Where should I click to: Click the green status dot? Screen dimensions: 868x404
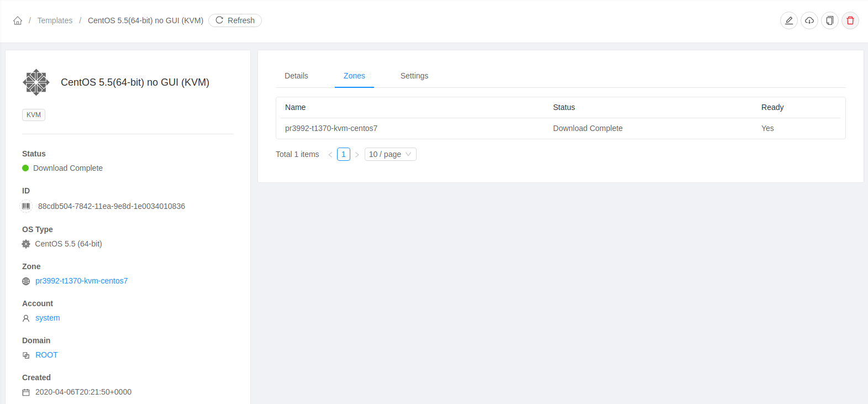25,168
